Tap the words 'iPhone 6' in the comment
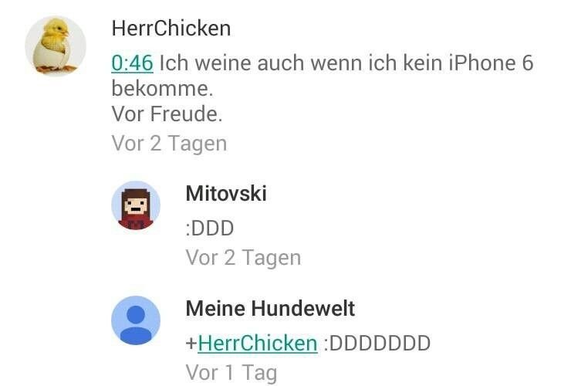The width and height of the screenshot is (588, 386). tap(491, 63)
